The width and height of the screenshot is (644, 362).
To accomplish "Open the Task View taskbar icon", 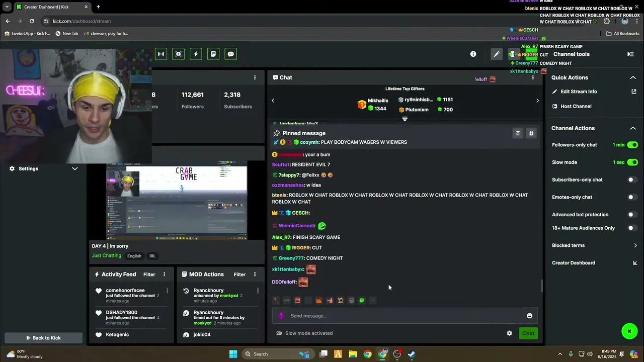I will point(324,354).
